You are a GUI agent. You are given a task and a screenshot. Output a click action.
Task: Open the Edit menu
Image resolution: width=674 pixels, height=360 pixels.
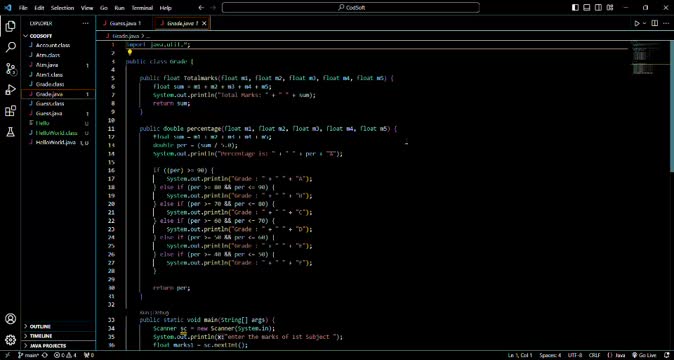(39, 8)
